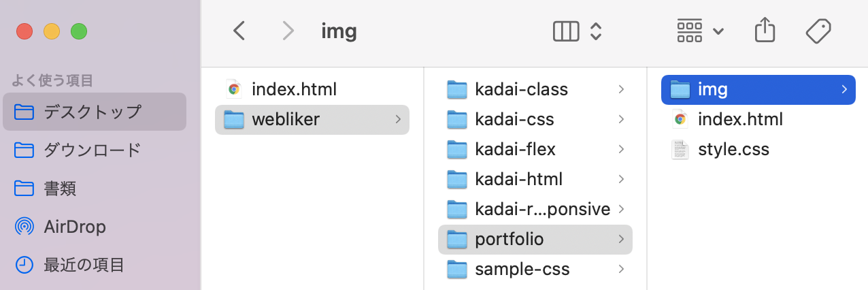Open the Share icon in the toolbar
This screenshot has width=868, height=290.
click(x=765, y=30)
